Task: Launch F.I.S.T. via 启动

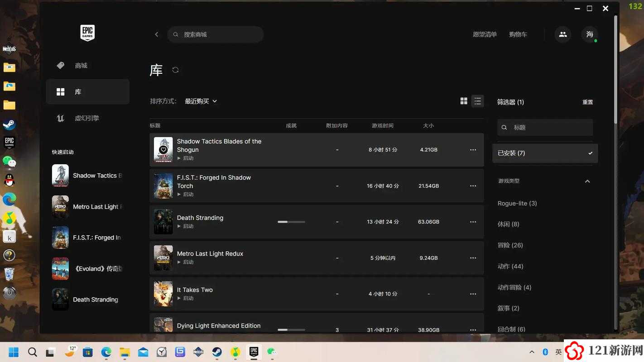Action: (x=185, y=195)
